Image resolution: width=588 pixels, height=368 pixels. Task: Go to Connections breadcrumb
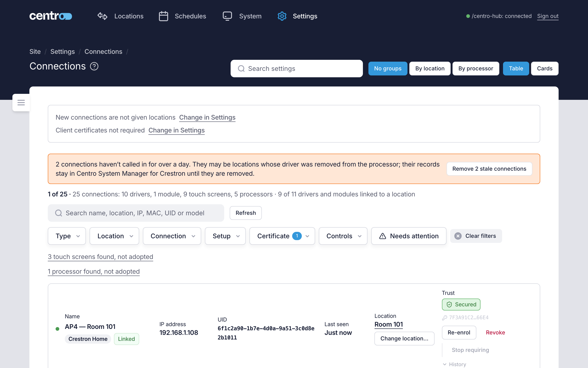coord(103,52)
